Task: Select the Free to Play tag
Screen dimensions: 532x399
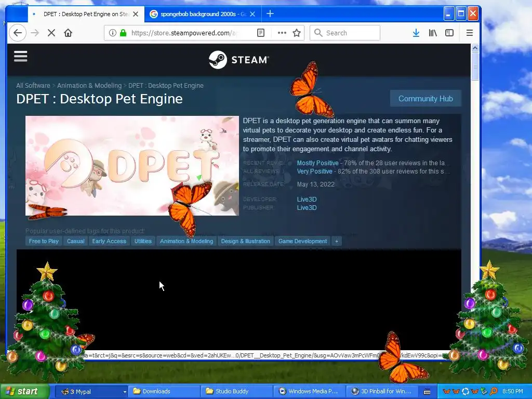Action: [x=44, y=241]
